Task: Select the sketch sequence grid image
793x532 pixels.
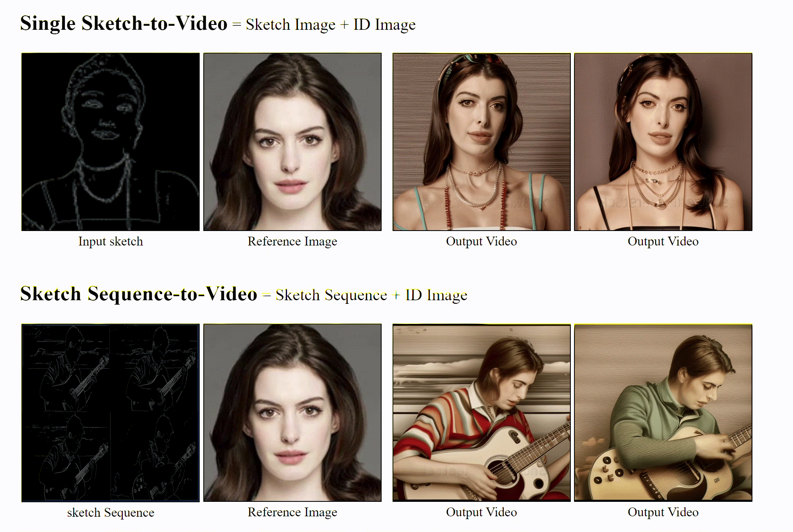Action: (x=110, y=412)
